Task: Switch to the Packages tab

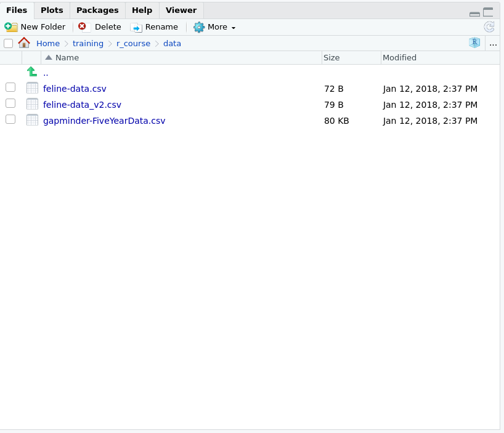Action: [x=97, y=10]
